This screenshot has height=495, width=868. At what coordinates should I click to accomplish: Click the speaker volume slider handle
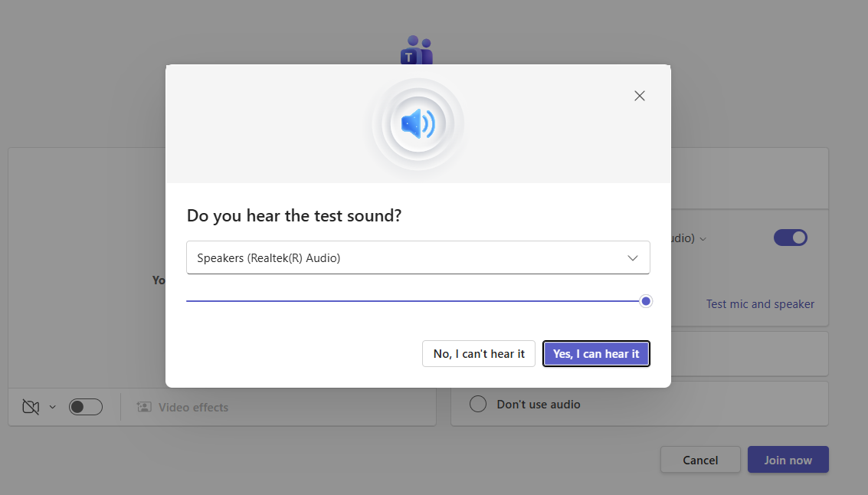pos(646,301)
